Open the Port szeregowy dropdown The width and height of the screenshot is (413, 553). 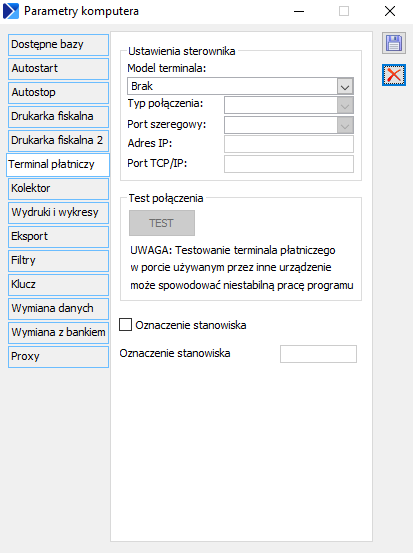(x=289, y=125)
